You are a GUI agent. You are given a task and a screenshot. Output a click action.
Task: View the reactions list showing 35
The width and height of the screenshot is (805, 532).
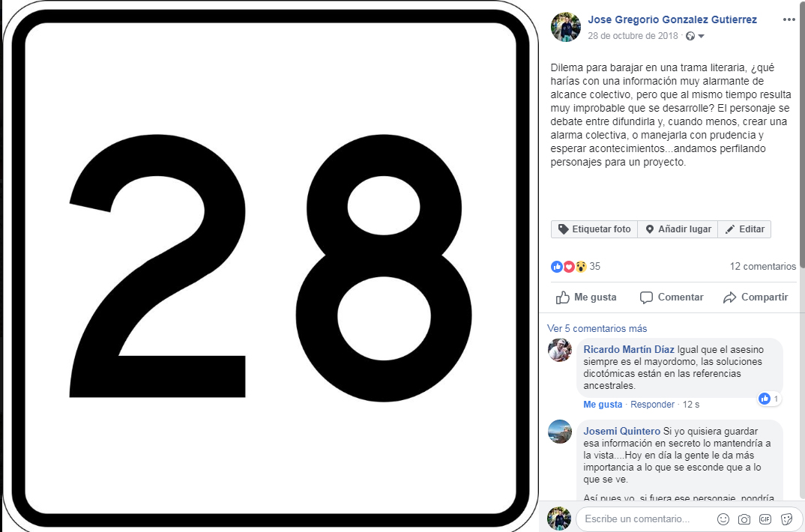(576, 266)
